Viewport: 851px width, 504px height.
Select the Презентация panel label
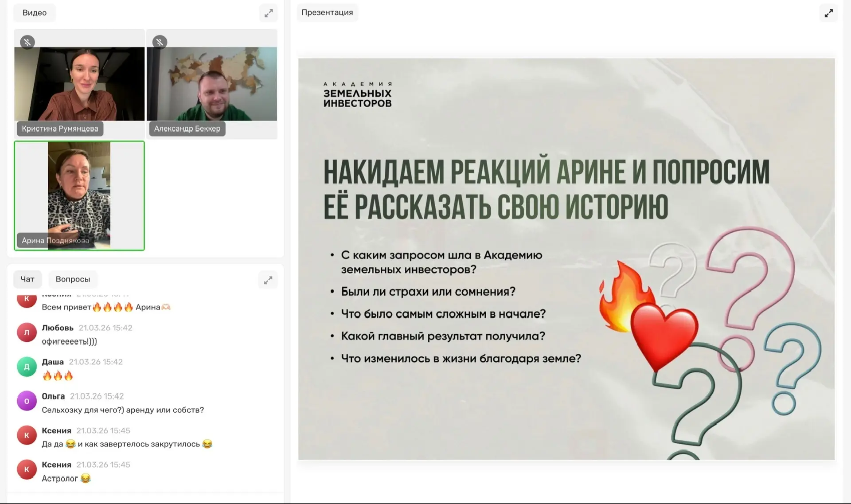327,12
